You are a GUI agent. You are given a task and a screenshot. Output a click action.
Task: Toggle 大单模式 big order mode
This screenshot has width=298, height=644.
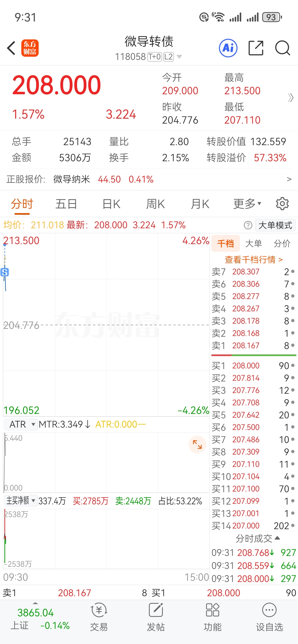click(275, 225)
